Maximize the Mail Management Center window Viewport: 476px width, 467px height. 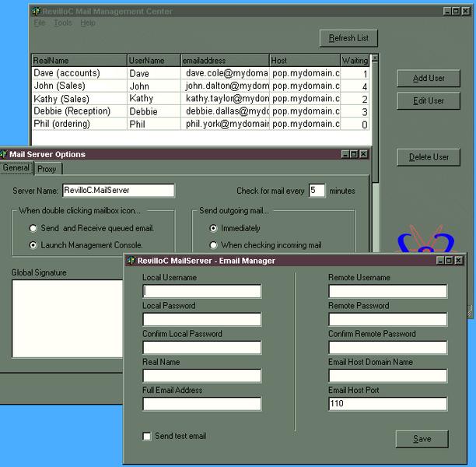[456, 11]
